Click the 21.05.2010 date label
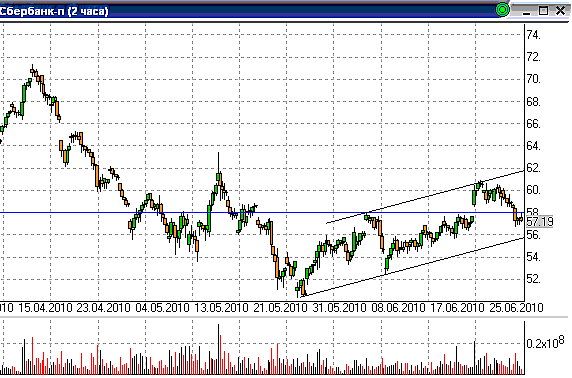This screenshot has width=572, height=378. [x=280, y=308]
